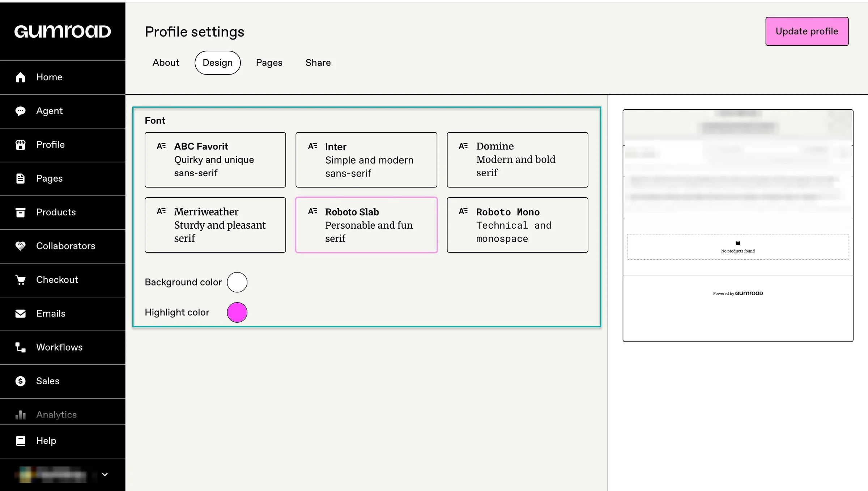Screen dimensions: 868x491
Task: Select the ABC Favorit font option
Action: click(215, 160)
